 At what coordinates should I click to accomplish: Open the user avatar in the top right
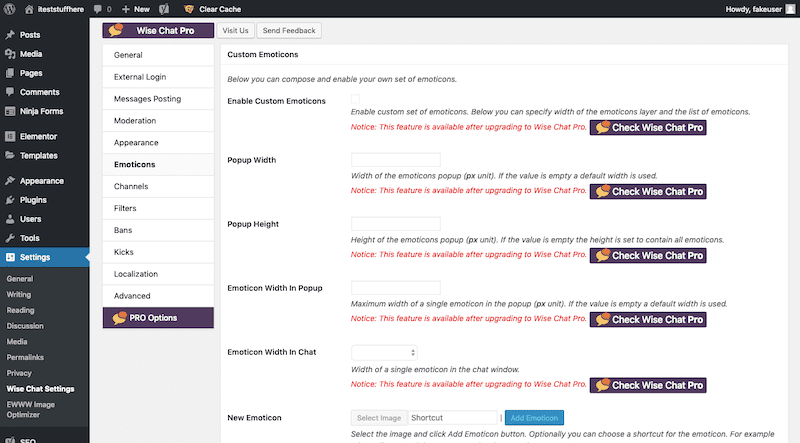point(790,9)
